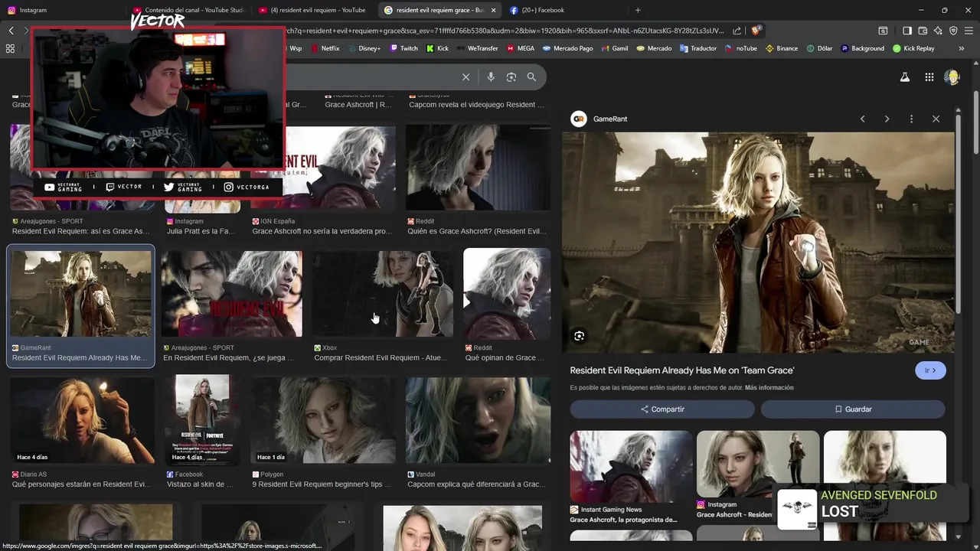Open the Disney+ bookmark
The height and width of the screenshot is (551, 980).
click(x=363, y=48)
